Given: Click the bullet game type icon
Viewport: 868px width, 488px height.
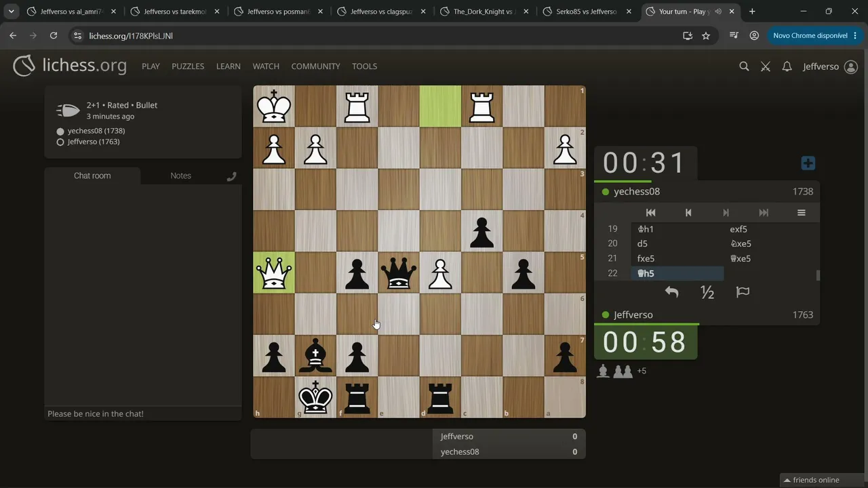Looking at the screenshot, I should point(68,110).
